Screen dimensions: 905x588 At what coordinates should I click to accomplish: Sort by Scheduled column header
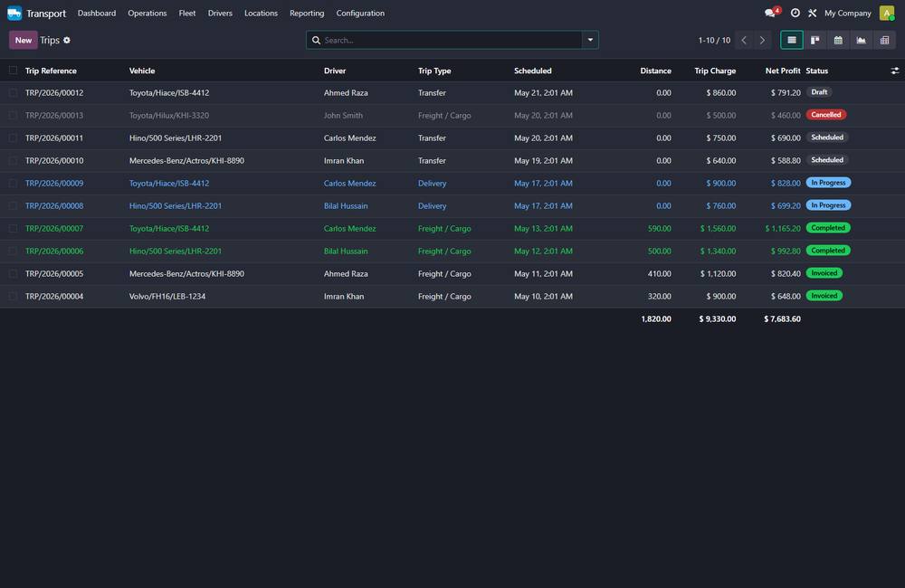pyautogui.click(x=533, y=71)
